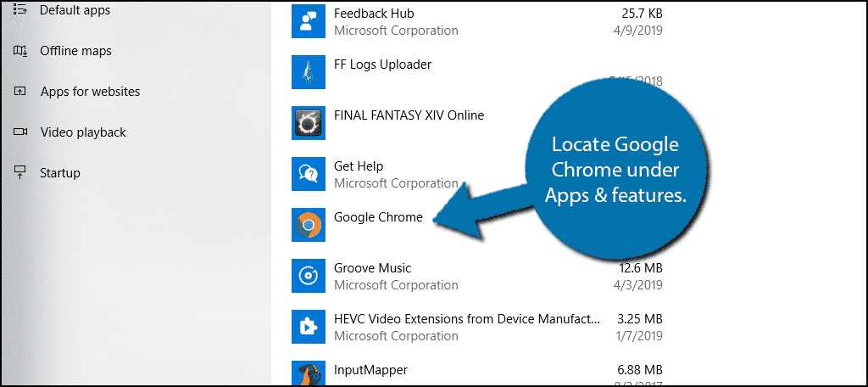868x387 pixels.
Task: Click Feedback Hub size 25.7 KB
Action: 641,13
